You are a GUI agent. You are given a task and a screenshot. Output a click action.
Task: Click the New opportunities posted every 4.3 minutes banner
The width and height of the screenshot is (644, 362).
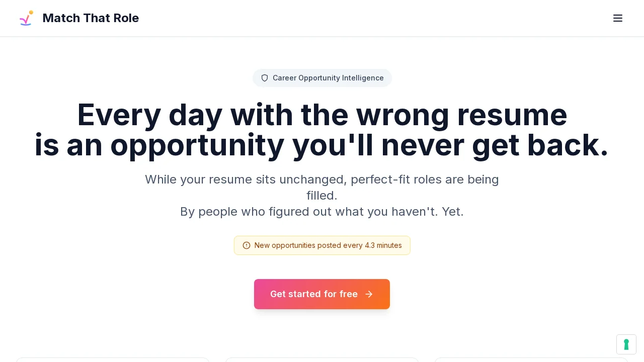point(322,245)
